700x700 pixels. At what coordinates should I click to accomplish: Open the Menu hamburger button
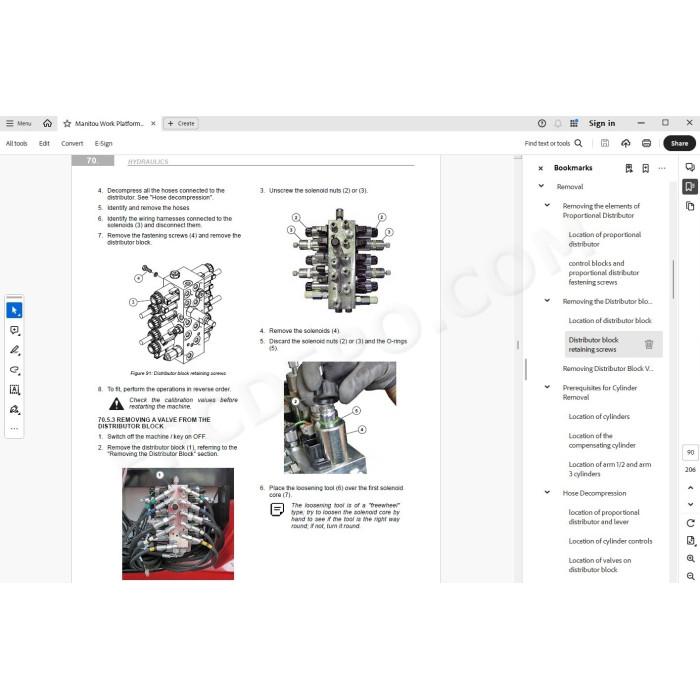18,124
